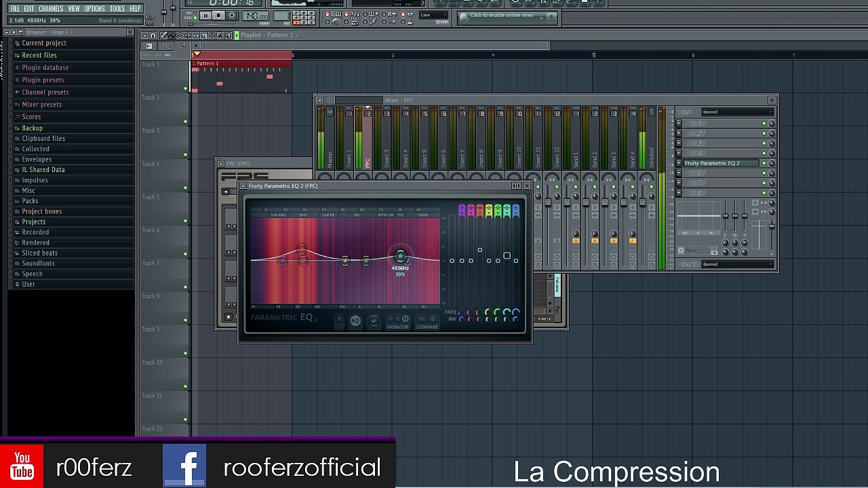The image size is (868, 488).
Task: Click the EQ COMPARE left button
Action: tap(421, 319)
